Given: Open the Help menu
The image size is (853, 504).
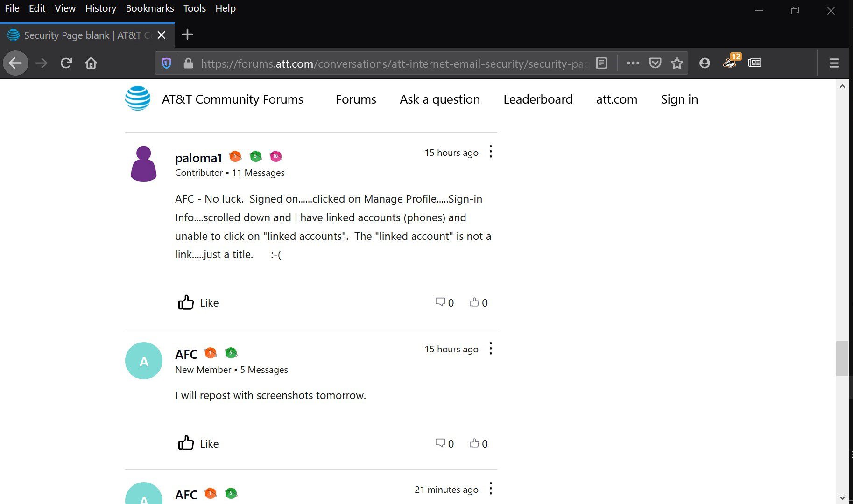Looking at the screenshot, I should [x=225, y=8].
